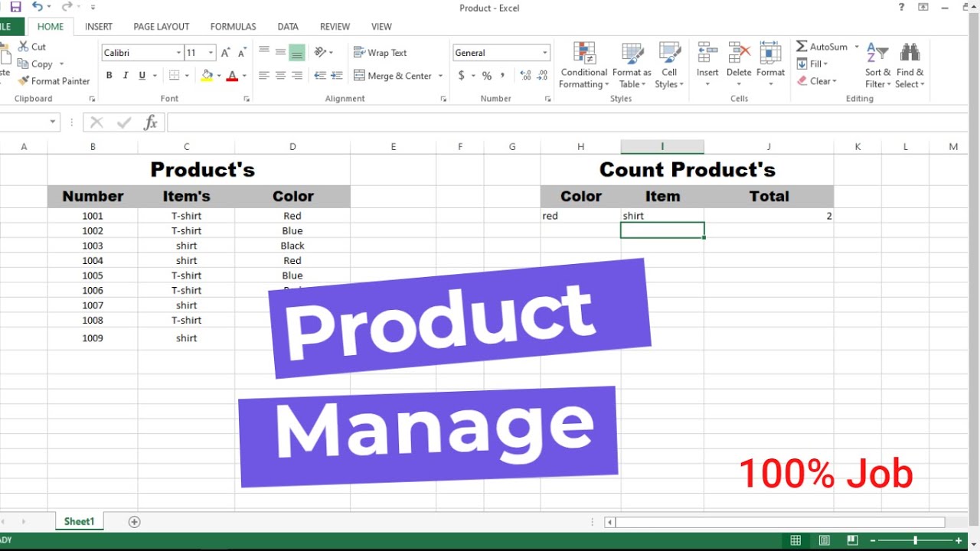Decrease decimal places
980x551 pixels.
click(543, 76)
